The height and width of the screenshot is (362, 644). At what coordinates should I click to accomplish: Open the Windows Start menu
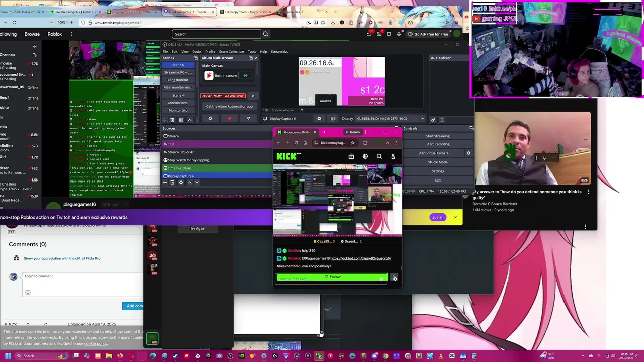click(x=8, y=356)
